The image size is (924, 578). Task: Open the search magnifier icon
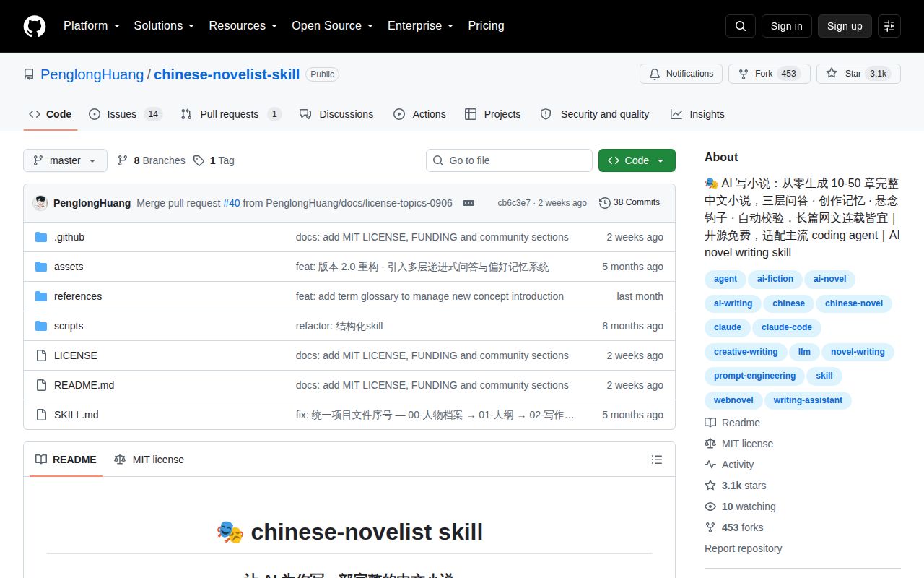[741, 26]
